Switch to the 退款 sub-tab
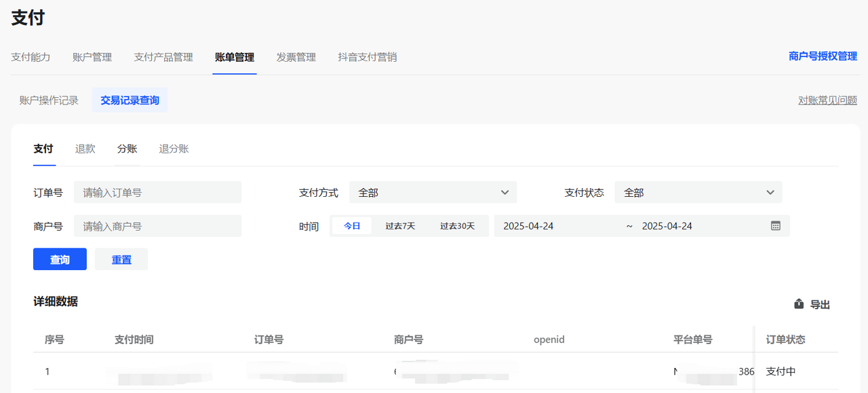The height and width of the screenshot is (393, 868). tap(85, 149)
